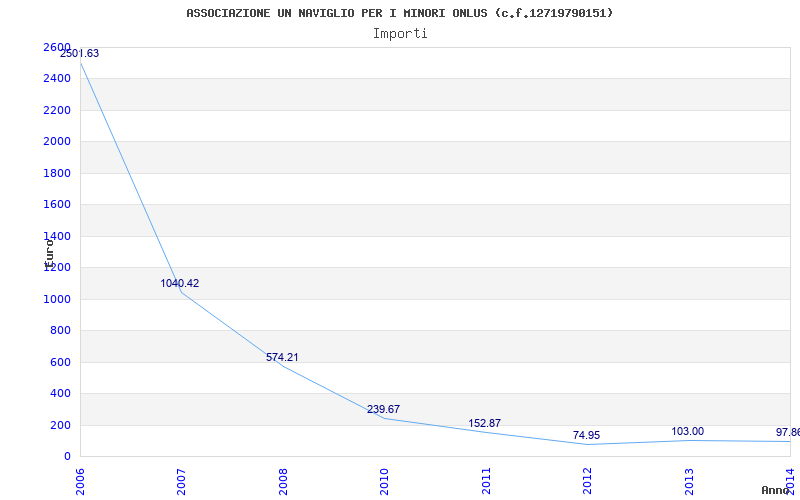Select the x-axis year 2007
The width and height of the screenshot is (800, 500).
[x=181, y=481]
